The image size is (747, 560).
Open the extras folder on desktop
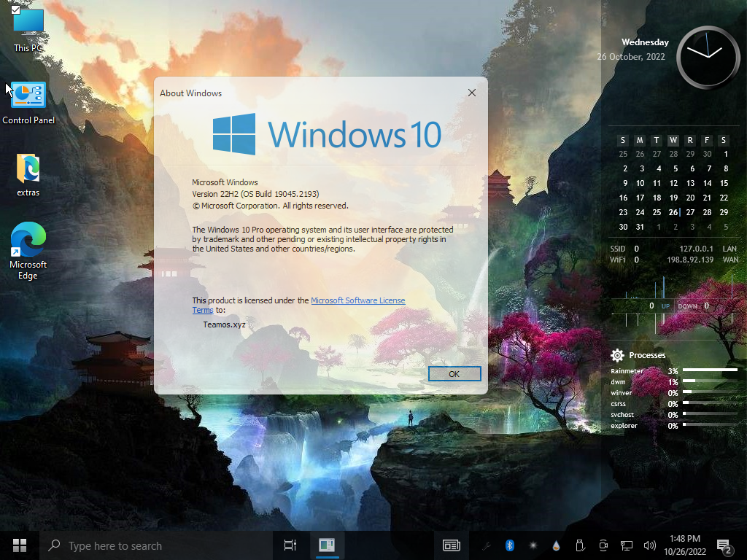28,168
